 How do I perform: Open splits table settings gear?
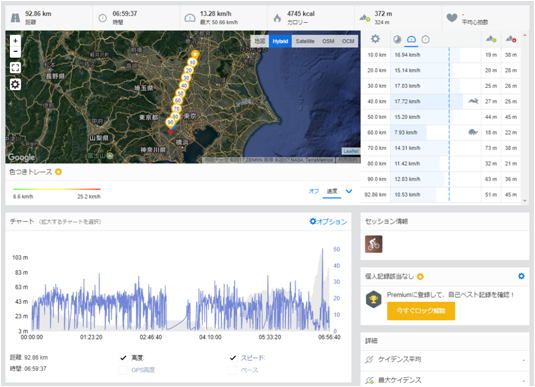pos(375,39)
